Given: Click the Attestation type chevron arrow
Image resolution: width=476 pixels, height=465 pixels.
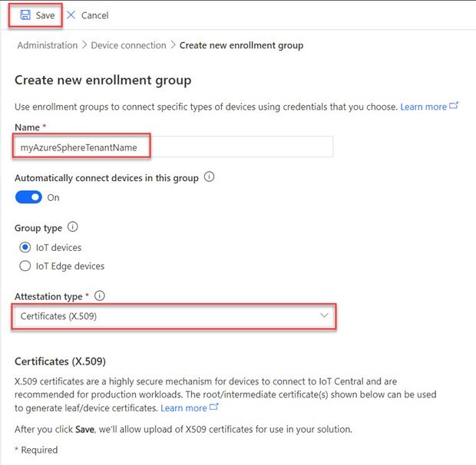Looking at the screenshot, I should tap(324, 315).
